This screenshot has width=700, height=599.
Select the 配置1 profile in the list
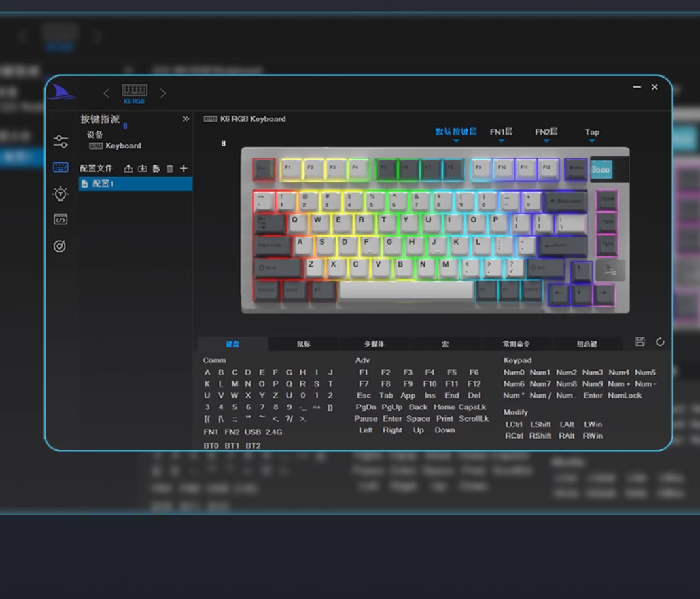[x=135, y=184]
